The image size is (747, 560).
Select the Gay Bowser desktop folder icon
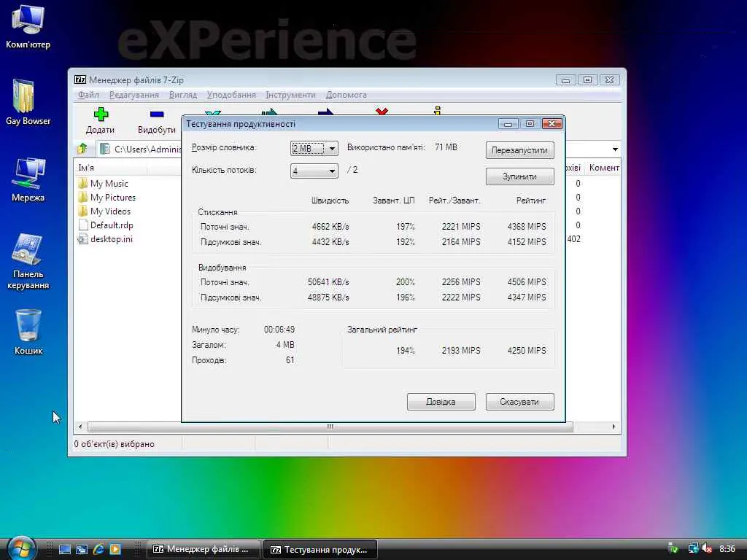28,102
